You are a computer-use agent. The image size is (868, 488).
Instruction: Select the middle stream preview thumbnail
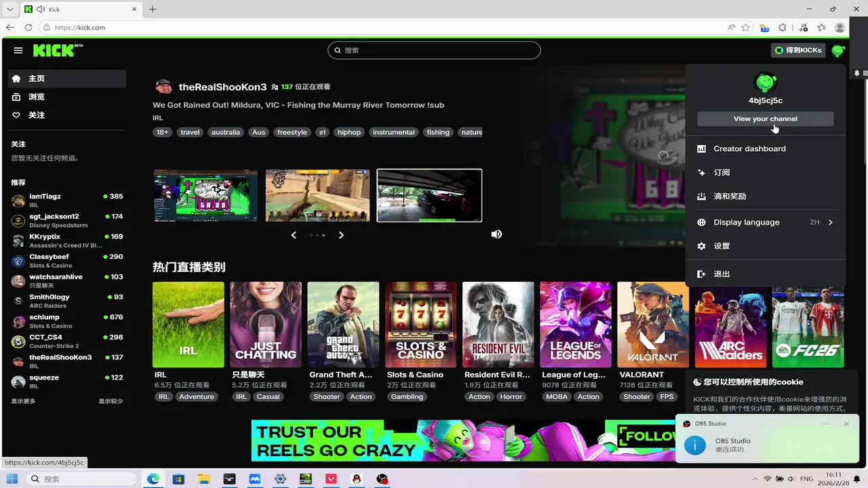click(317, 195)
